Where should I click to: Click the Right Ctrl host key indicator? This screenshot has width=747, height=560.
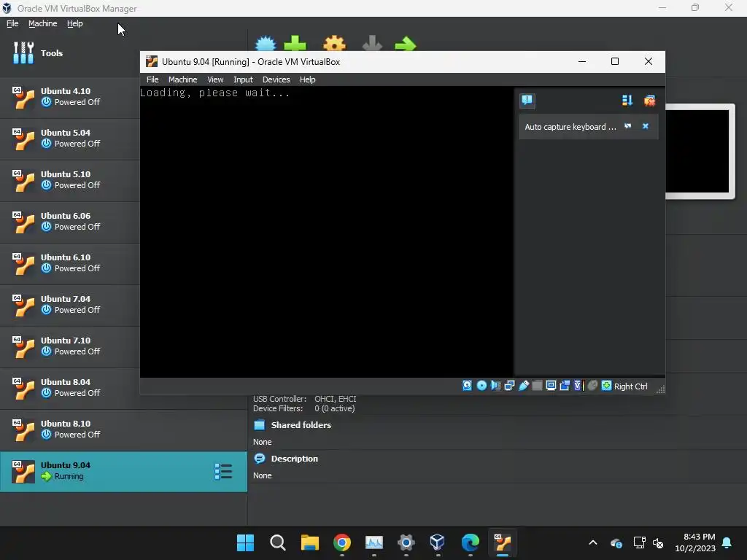(x=630, y=386)
